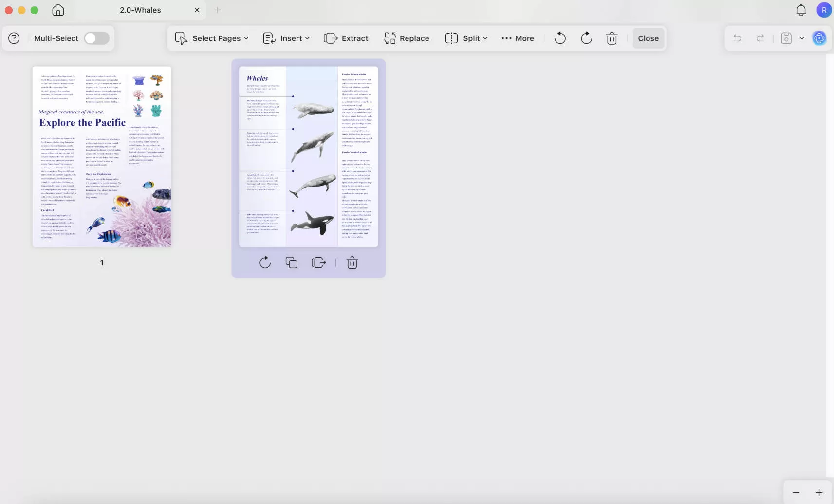The height and width of the screenshot is (504, 834).
Task: Open the UPDF AI assistant
Action: 819,38
